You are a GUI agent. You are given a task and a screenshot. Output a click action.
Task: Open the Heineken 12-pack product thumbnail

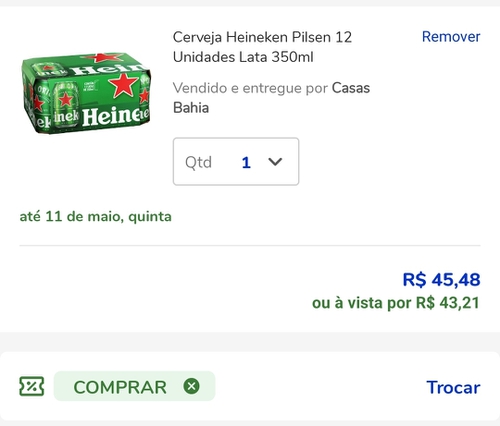coord(86,93)
